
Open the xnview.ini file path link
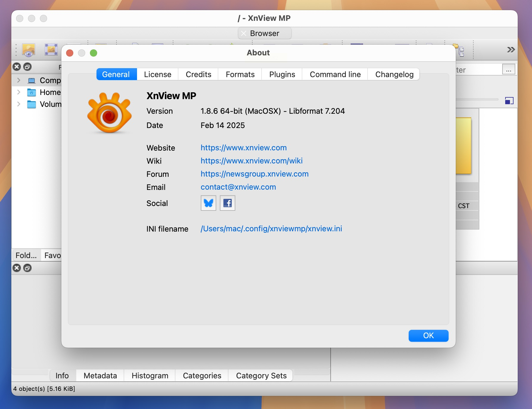[271, 229]
